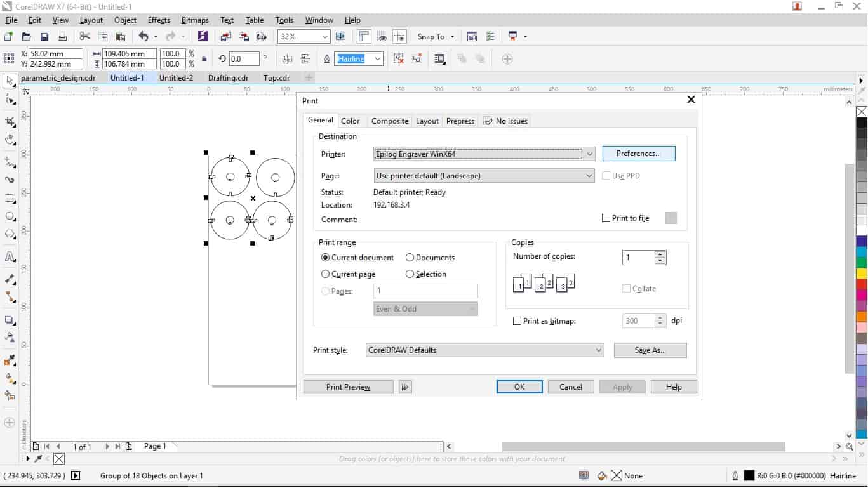The image size is (868, 488).
Task: Select the Shape edit tool
Action: pos(10,100)
